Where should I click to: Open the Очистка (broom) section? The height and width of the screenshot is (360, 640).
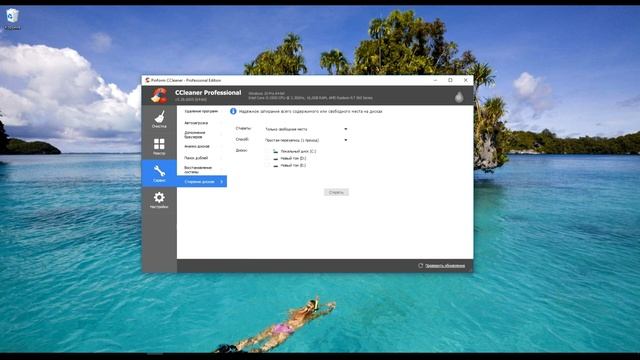(159, 119)
